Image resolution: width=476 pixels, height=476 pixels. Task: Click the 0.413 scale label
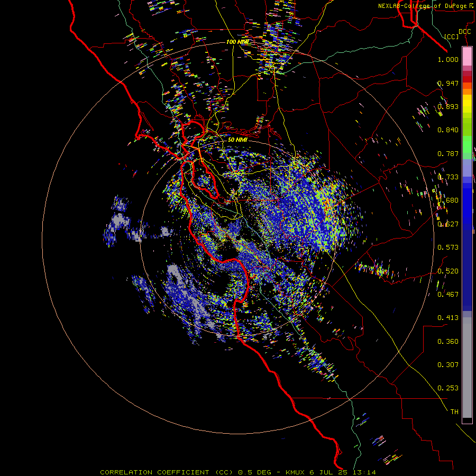point(448,318)
